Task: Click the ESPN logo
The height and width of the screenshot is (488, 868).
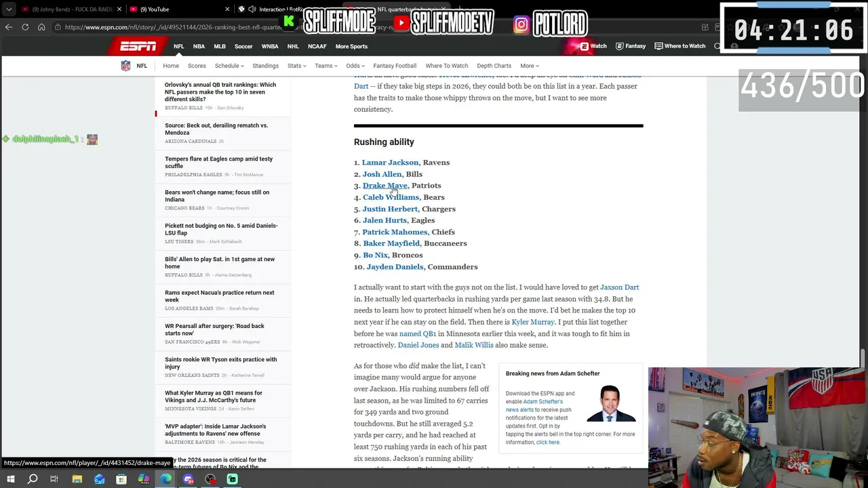Action: click(x=138, y=46)
